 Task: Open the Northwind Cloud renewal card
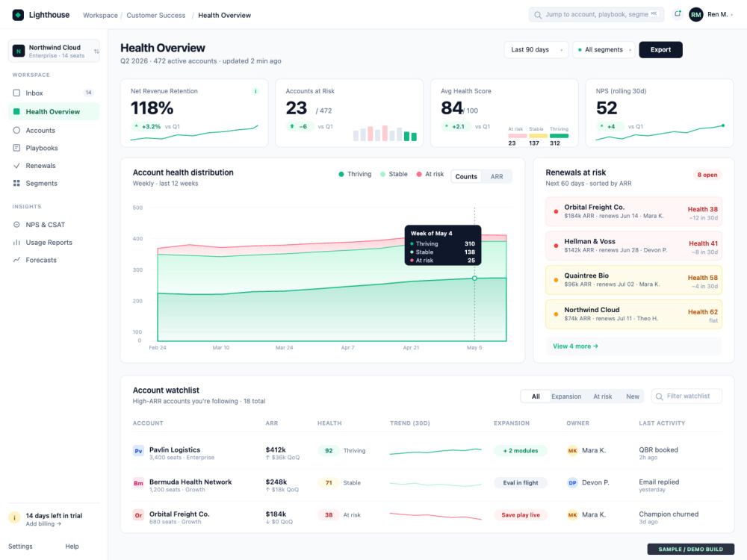pos(633,314)
